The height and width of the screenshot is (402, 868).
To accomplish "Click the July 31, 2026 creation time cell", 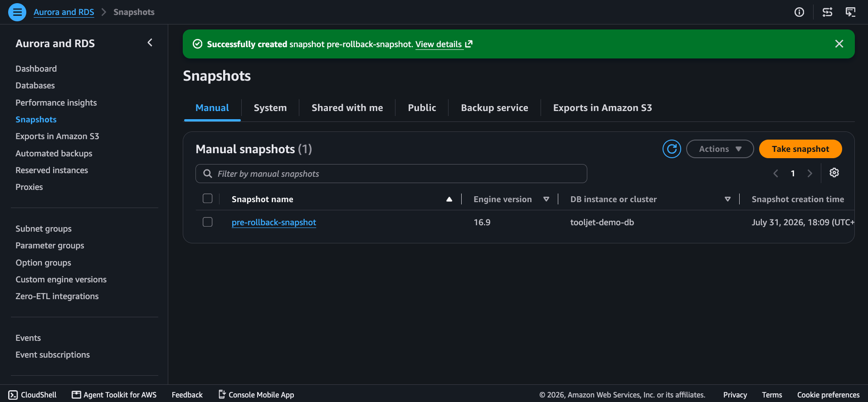I will [803, 222].
